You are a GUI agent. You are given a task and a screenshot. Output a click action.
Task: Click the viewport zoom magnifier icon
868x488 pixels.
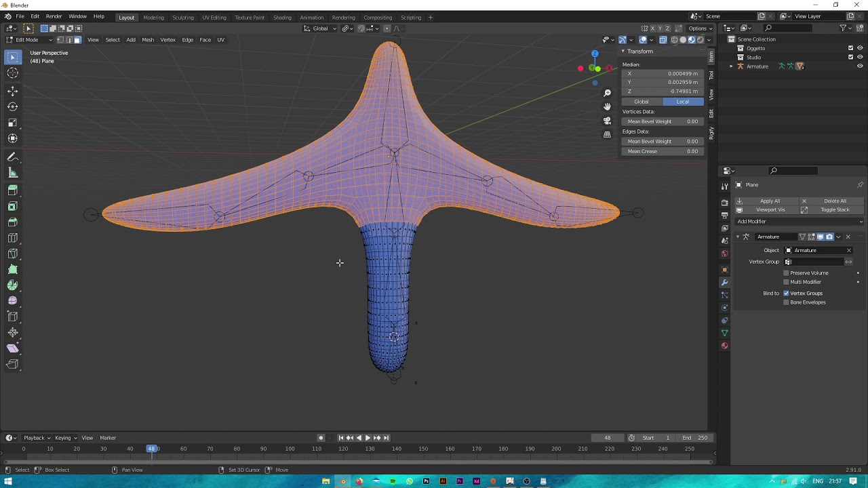coord(607,93)
